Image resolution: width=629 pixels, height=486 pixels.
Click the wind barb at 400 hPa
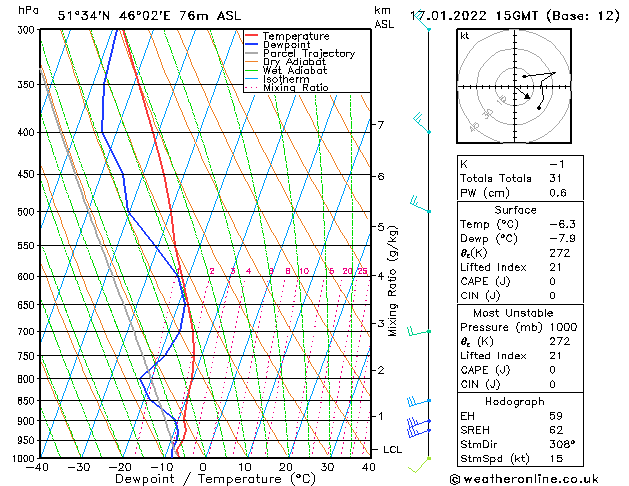pyautogui.click(x=422, y=123)
